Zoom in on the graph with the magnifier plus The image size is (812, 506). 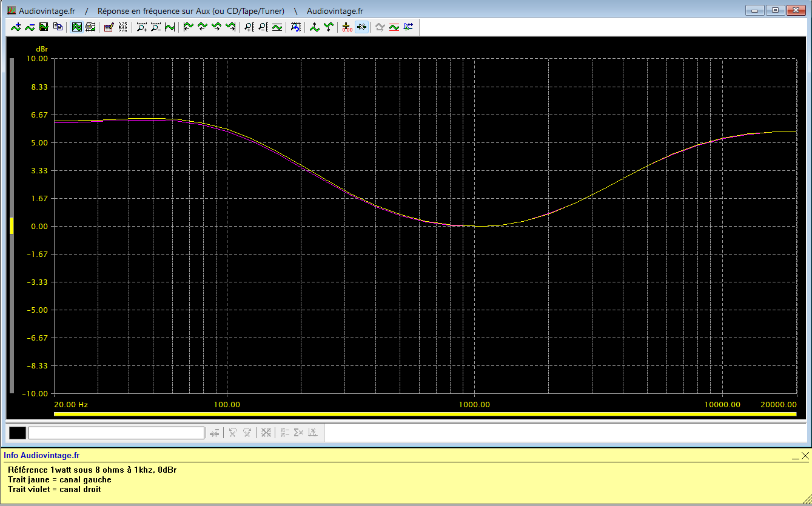pos(142,27)
